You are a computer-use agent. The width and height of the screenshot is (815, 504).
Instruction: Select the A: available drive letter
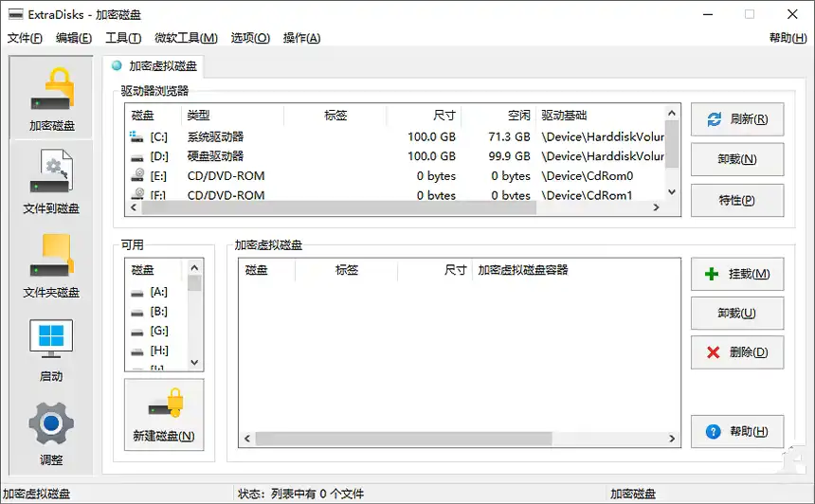pos(158,292)
